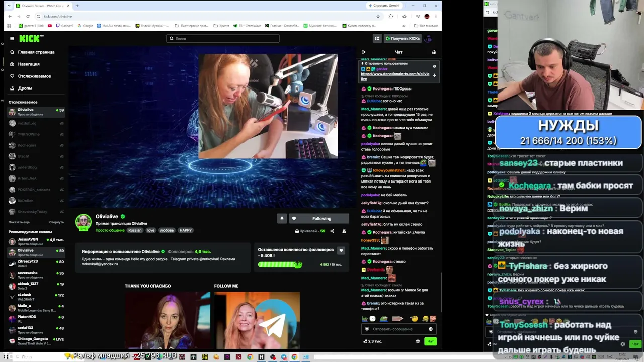Viewport: 644px width, 362px height.
Task: Open the Kick store icon next to Получить KICKs
Action: 377,38
